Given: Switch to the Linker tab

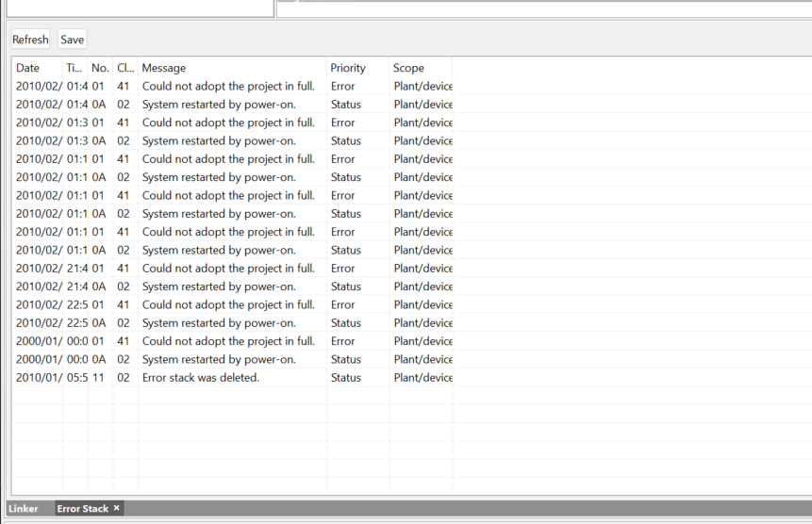Looking at the screenshot, I should [x=24, y=509].
